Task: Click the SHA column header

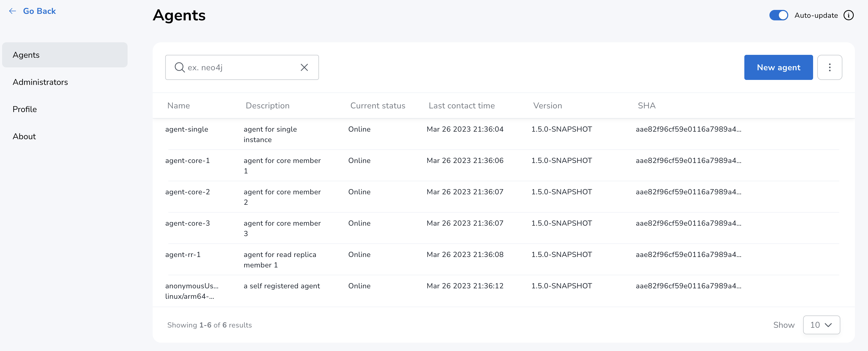Action: tap(646, 106)
